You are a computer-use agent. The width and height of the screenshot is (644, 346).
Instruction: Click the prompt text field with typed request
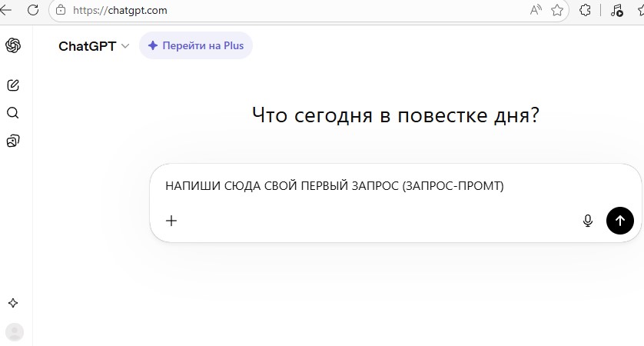click(334, 186)
